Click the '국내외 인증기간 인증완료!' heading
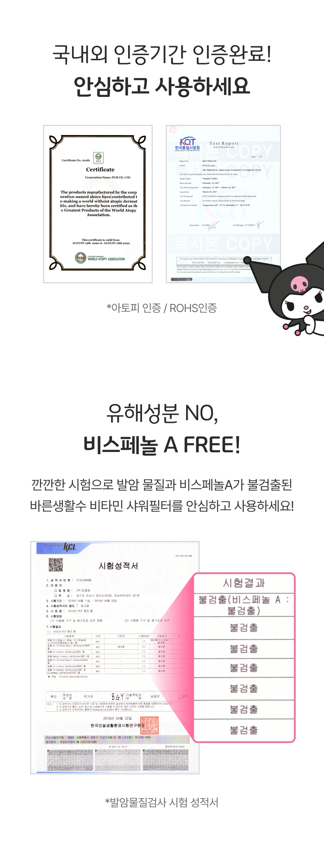Image resolution: width=324 pixels, height=868 pixels. tap(162, 54)
